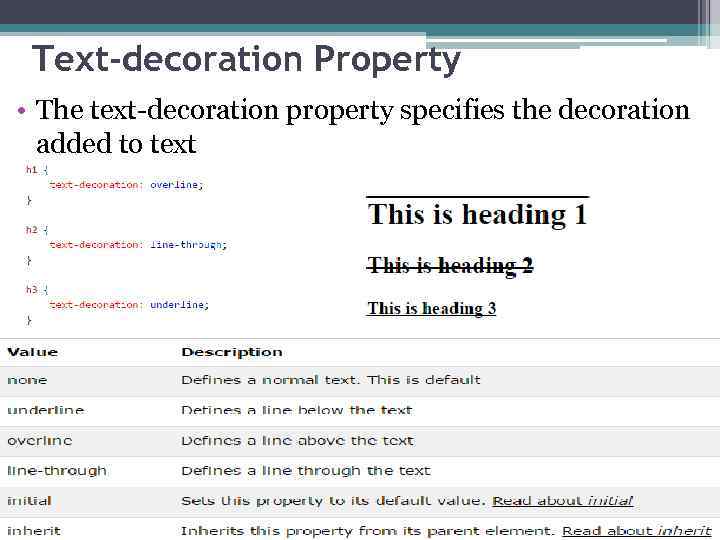Image resolution: width=720 pixels, height=540 pixels.
Task: Click the 'h1 {' selector line
Action: pyautogui.click(x=37, y=170)
